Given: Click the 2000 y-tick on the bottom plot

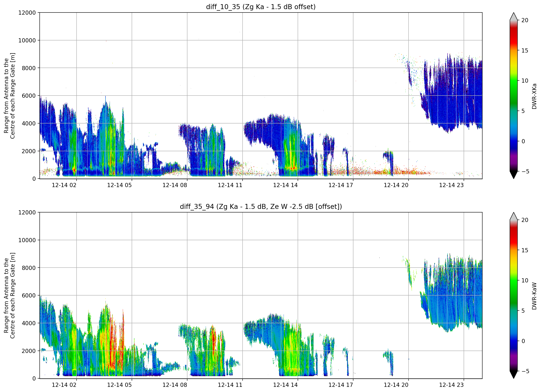Looking at the screenshot, I should click(29, 351).
